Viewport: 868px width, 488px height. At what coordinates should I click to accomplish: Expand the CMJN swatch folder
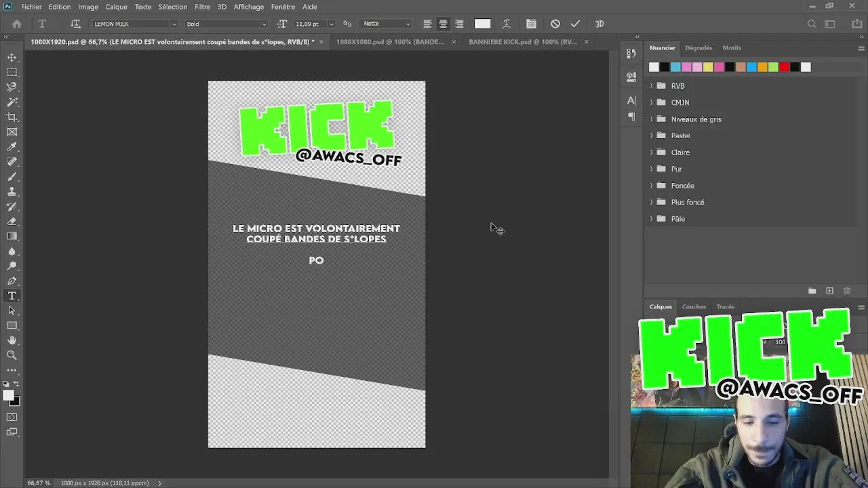coord(652,102)
